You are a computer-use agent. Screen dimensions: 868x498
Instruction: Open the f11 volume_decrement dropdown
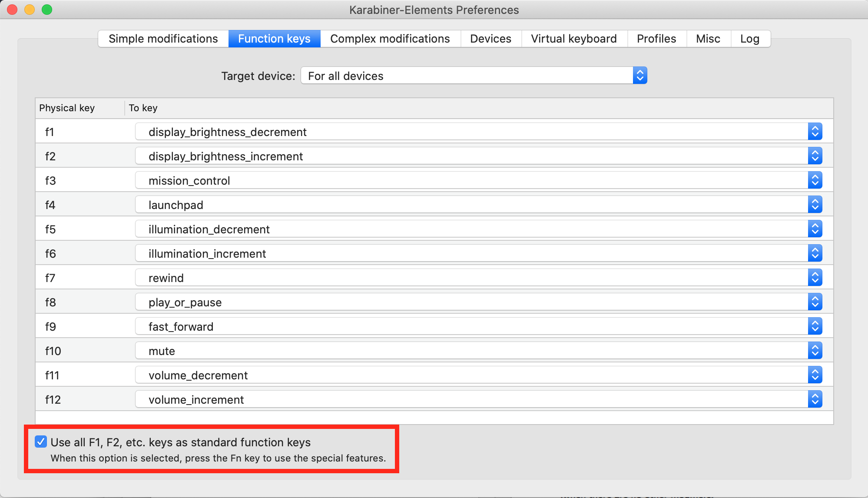pyautogui.click(x=479, y=375)
